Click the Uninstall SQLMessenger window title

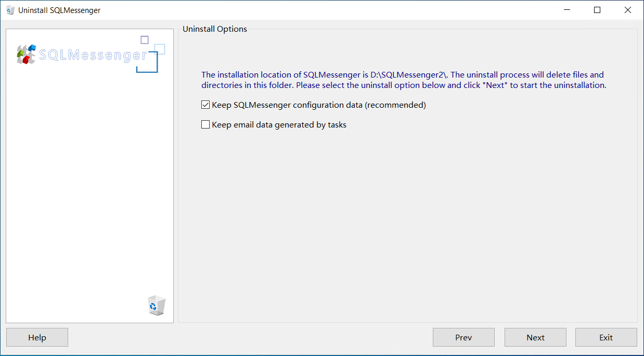pyautogui.click(x=59, y=10)
